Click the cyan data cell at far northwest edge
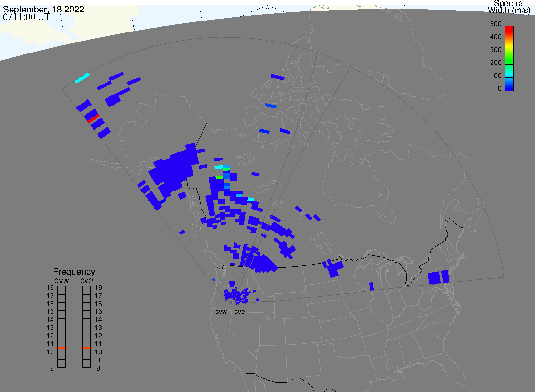 coord(82,78)
